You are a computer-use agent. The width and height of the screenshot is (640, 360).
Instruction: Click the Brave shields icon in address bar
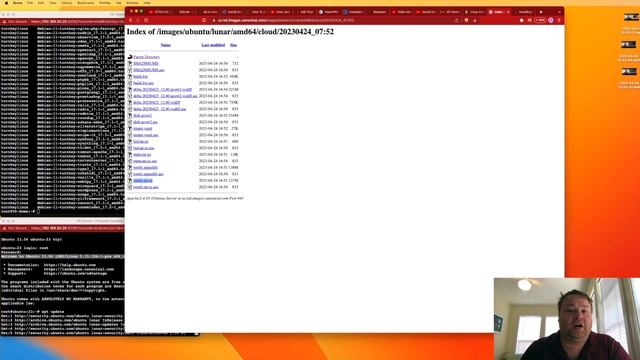click(467, 20)
